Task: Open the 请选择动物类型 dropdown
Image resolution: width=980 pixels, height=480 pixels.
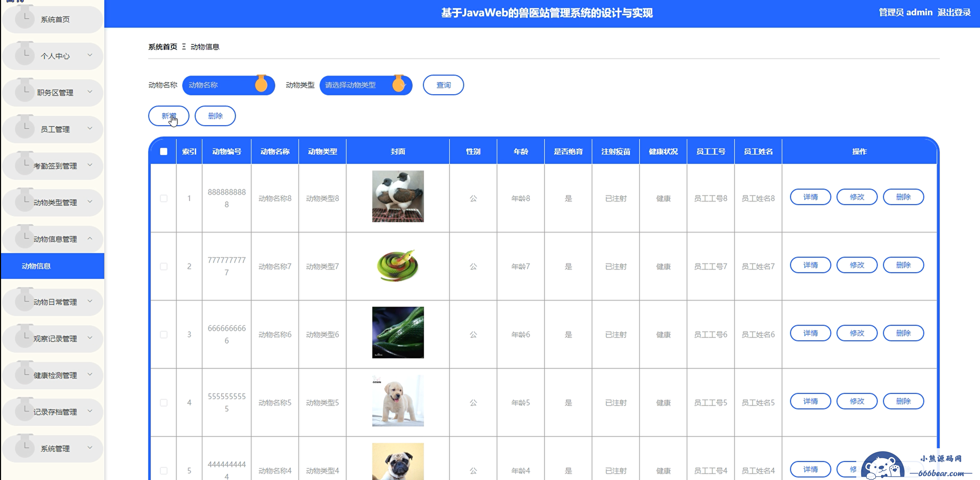Action: (x=366, y=85)
